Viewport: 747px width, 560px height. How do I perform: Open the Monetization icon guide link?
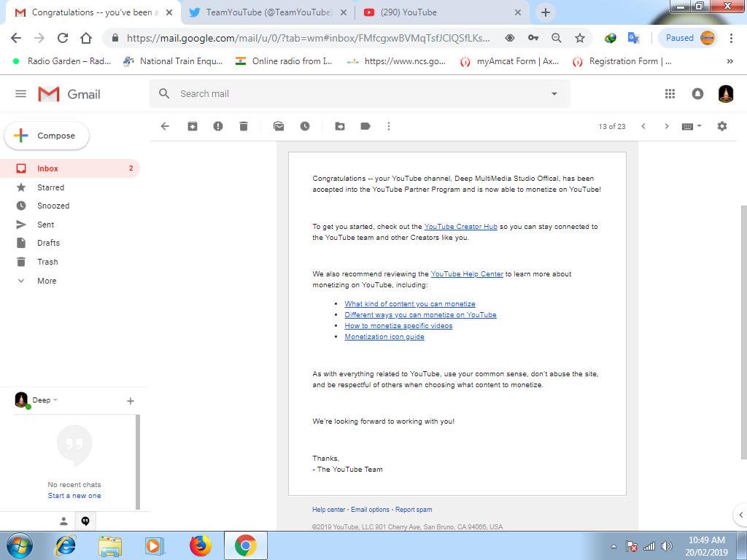[384, 337]
